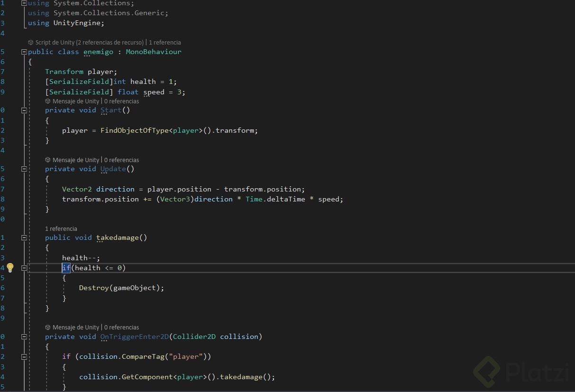This screenshot has width=575, height=392.
Task: Click the 'OnTriggerEnter2D' method name
Action: [135, 337]
